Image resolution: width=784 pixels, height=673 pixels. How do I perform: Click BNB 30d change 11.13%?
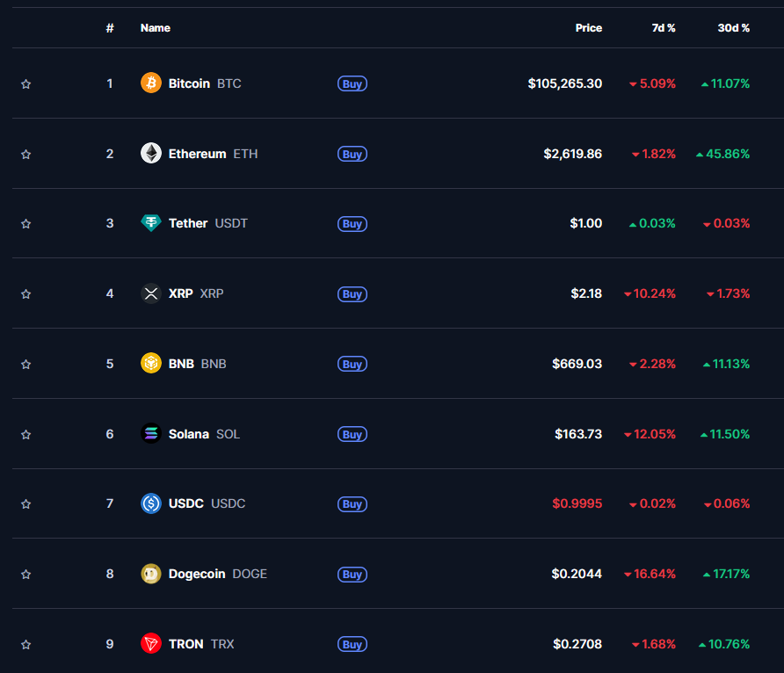tap(727, 364)
